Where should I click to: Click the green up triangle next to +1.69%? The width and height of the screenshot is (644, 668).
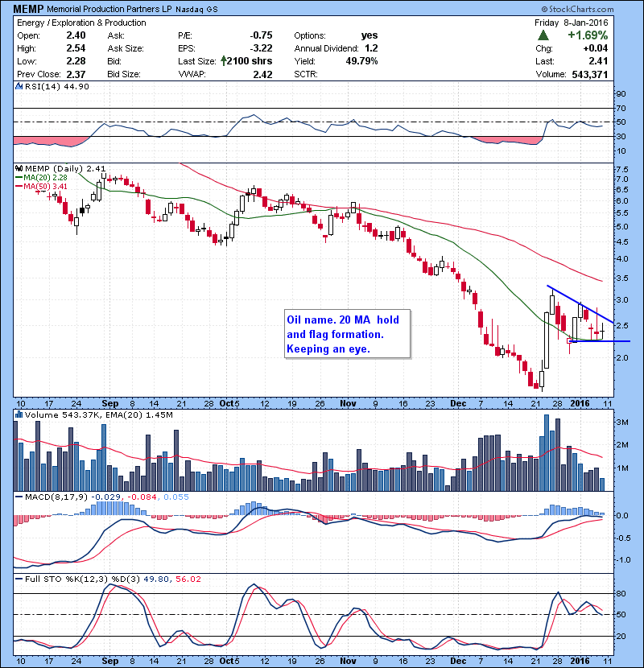[x=543, y=35]
